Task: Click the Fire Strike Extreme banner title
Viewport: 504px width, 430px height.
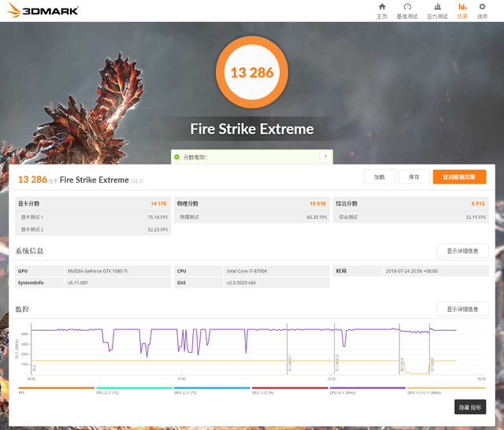Action: click(x=252, y=129)
